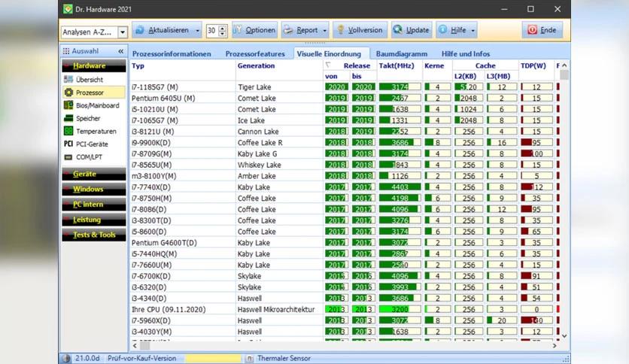Screen dimensions: 629x364
Task: Click the refresh interval field showing 30
Action: pyautogui.click(x=212, y=31)
